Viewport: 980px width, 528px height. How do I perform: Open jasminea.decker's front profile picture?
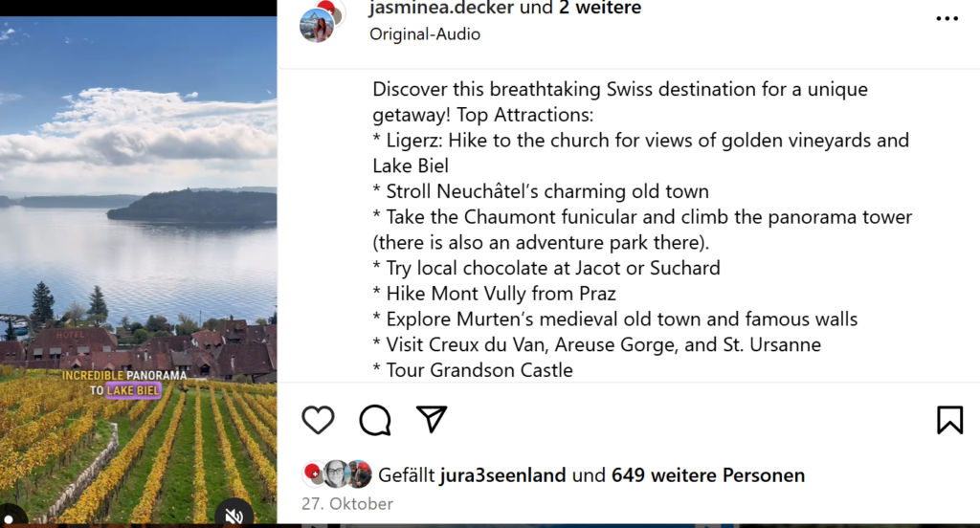316,26
